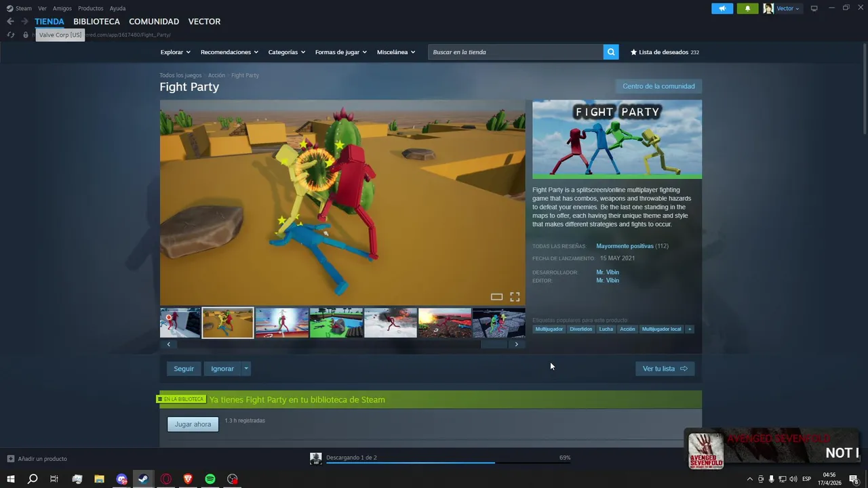Click Ver tu lista button

665,369
